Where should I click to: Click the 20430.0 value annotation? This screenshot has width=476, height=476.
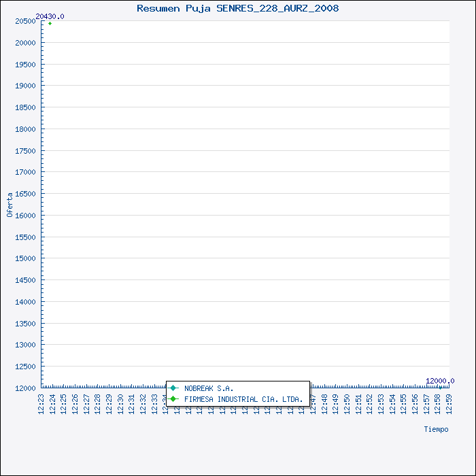pyautogui.click(x=50, y=16)
